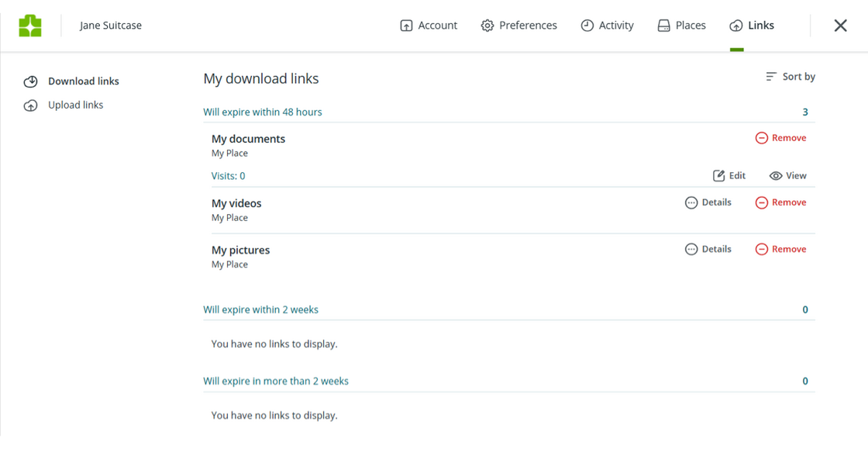Click the Download links sidebar icon
868x456 pixels.
pyautogui.click(x=30, y=81)
